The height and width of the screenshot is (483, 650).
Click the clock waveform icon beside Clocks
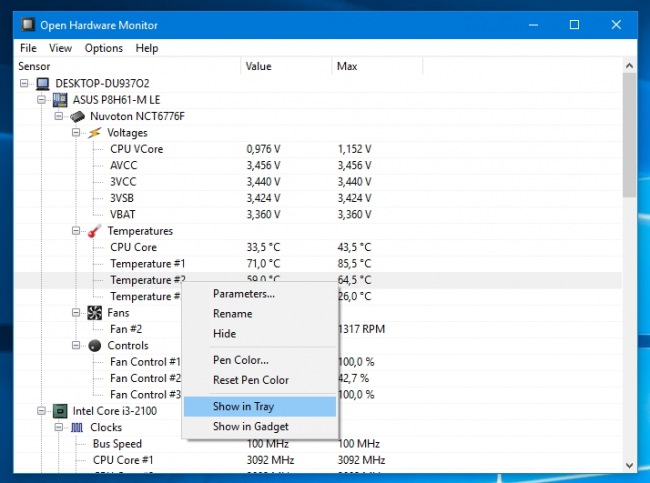(77, 427)
